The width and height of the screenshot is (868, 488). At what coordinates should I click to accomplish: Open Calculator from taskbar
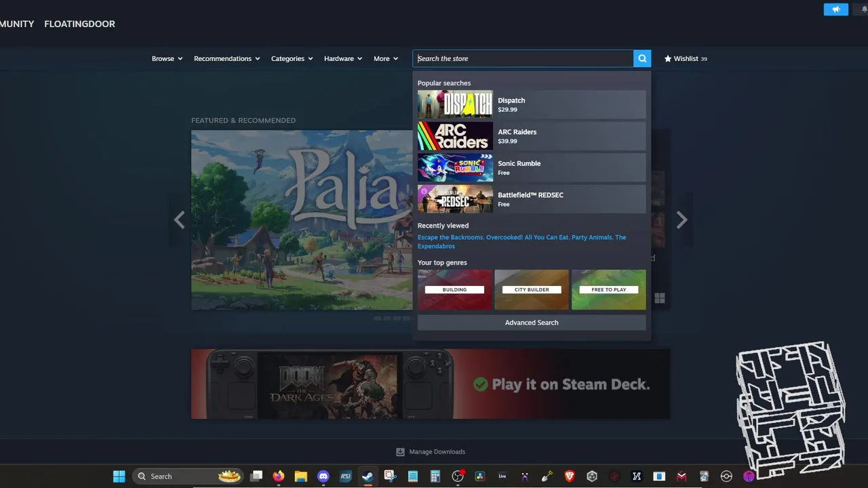click(435, 476)
